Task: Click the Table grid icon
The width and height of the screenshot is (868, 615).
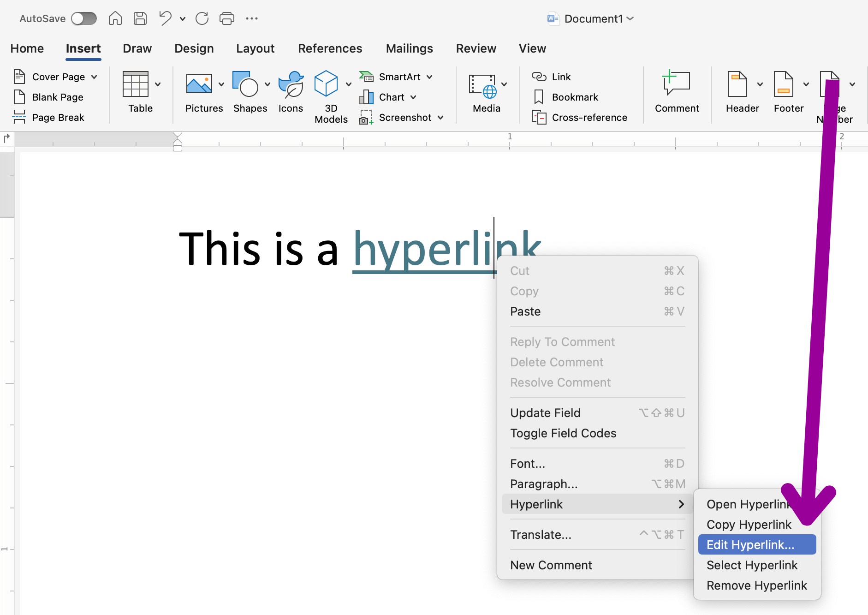Action: pyautogui.click(x=136, y=84)
